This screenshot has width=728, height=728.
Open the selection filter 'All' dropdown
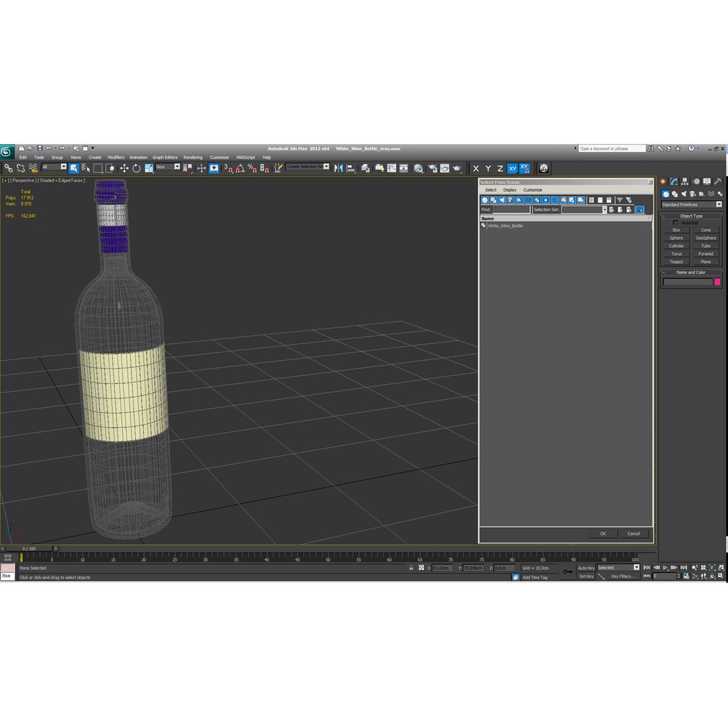[x=63, y=166]
